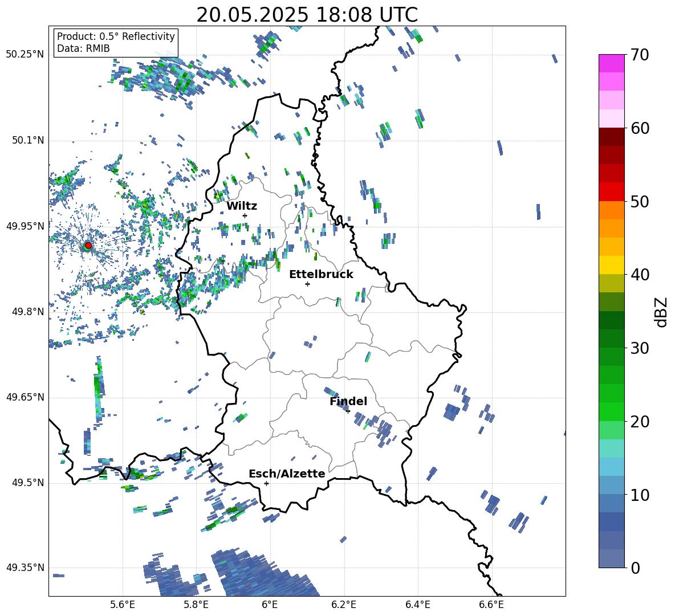Click the plus marker below Wiltz

point(245,215)
